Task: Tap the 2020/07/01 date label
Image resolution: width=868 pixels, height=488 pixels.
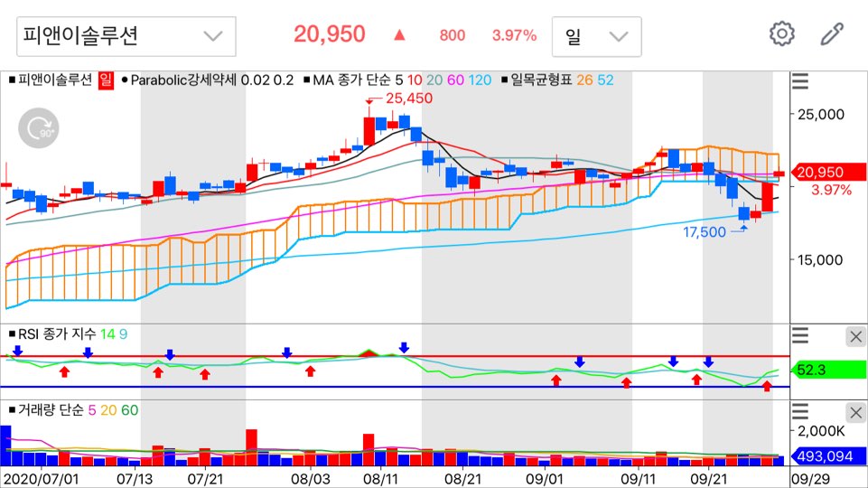Action: [x=41, y=479]
